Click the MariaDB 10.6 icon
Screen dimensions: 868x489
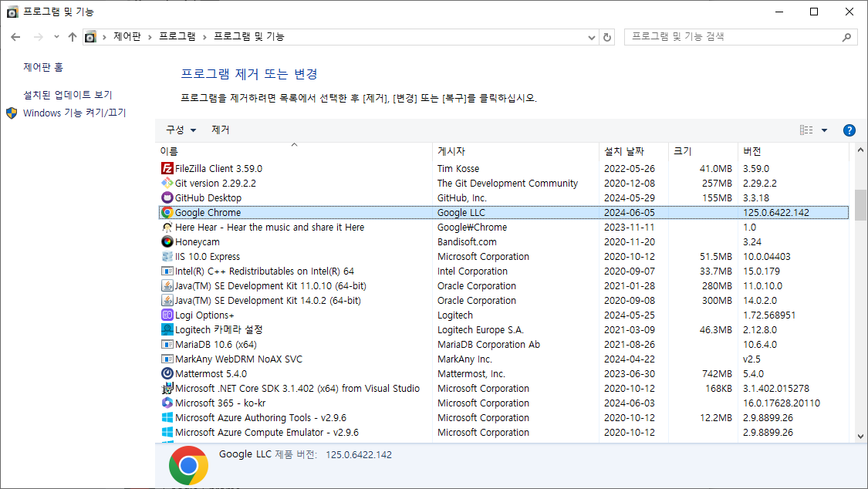167,344
